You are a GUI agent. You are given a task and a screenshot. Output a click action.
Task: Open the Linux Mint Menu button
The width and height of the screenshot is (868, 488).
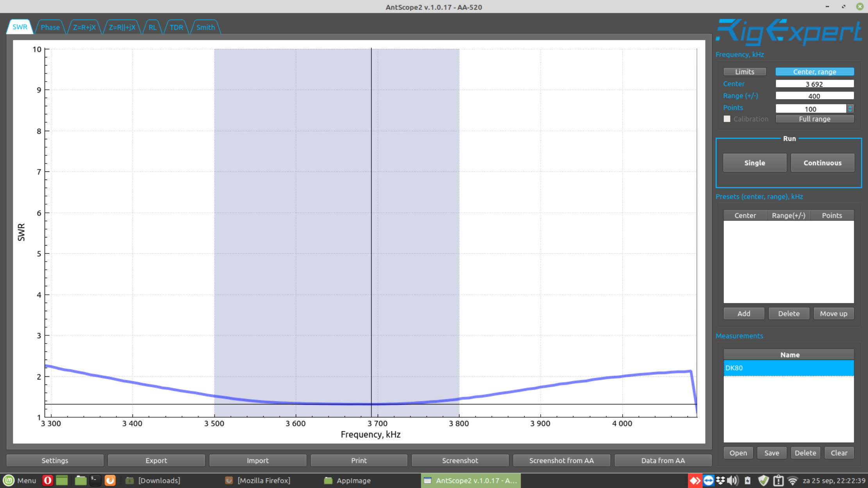(20, 480)
